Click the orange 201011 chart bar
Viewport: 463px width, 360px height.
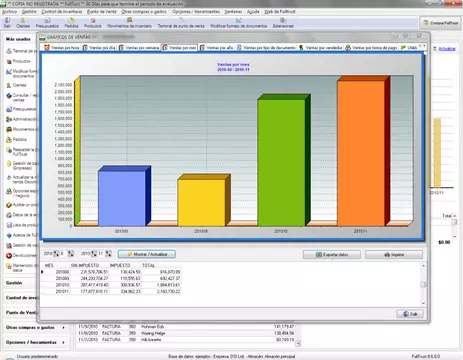click(x=361, y=153)
